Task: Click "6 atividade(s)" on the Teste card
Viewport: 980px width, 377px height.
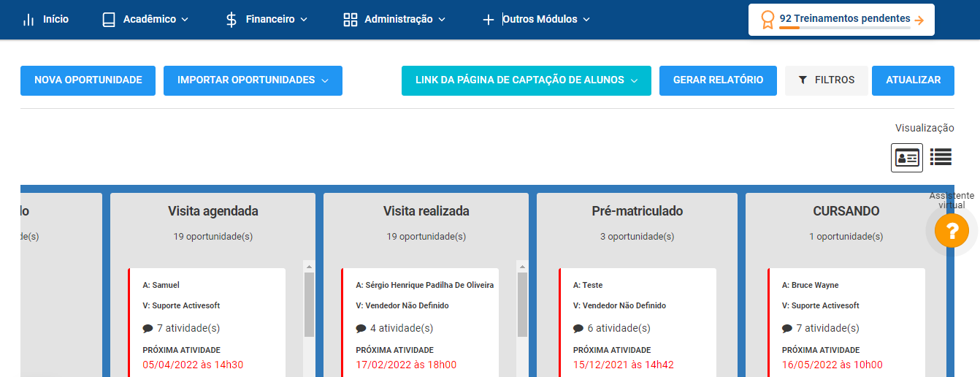Action: 619,329
